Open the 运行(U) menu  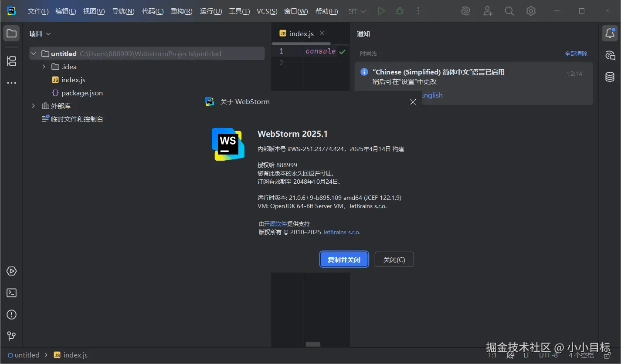click(211, 11)
